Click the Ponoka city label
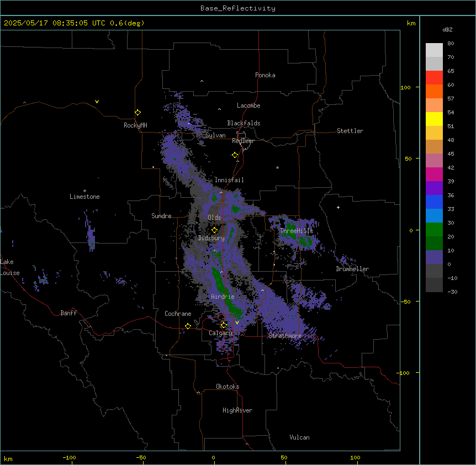 pos(265,75)
